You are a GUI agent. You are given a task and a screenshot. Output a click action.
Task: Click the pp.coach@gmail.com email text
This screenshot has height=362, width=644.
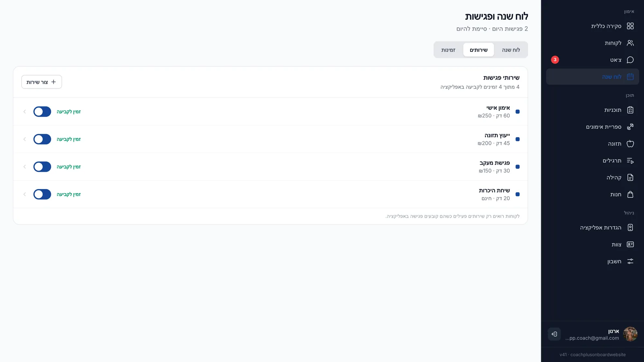pyautogui.click(x=592, y=338)
